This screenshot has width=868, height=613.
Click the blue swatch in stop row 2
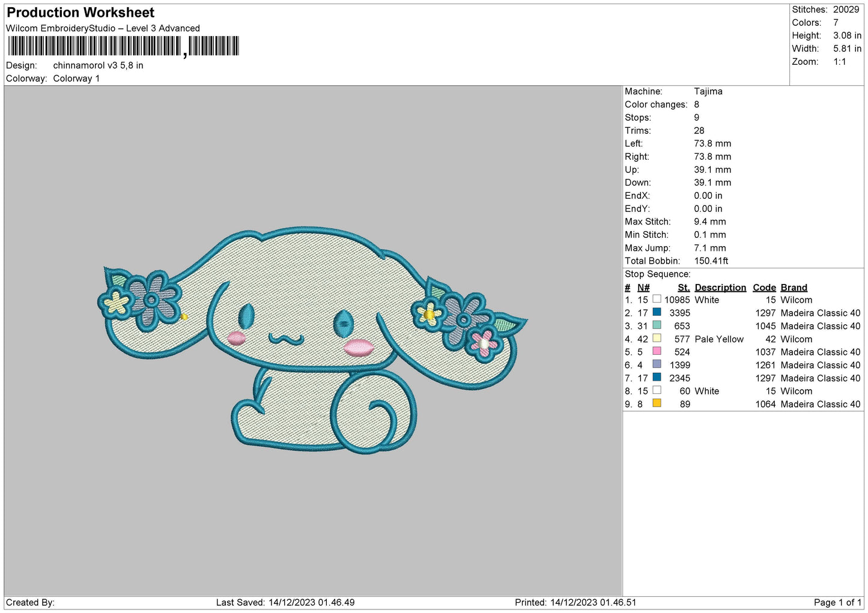657,312
